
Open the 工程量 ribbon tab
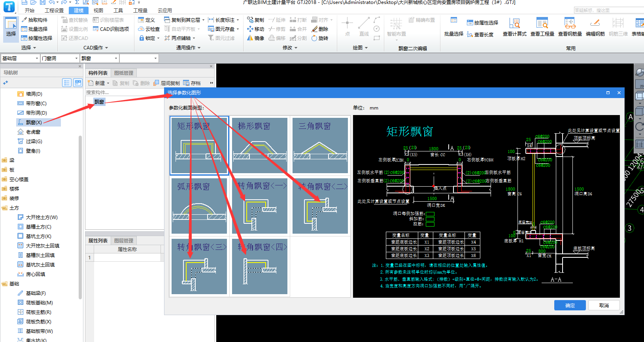pyautogui.click(x=140, y=10)
